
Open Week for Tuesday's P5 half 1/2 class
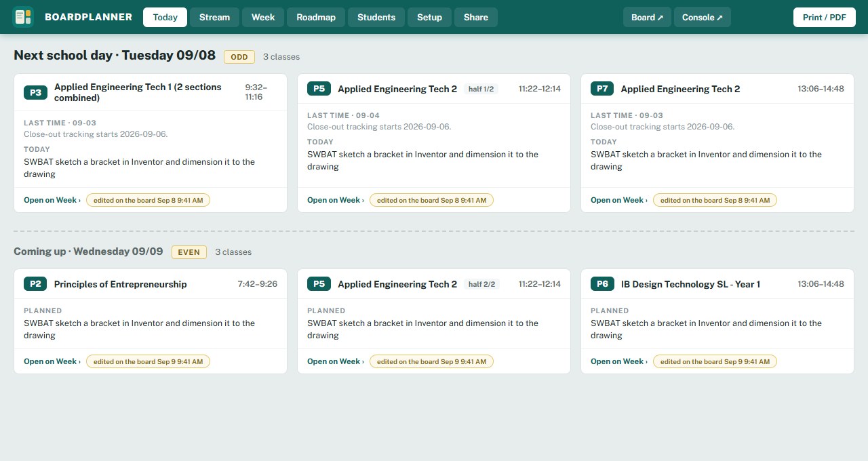[x=336, y=200]
